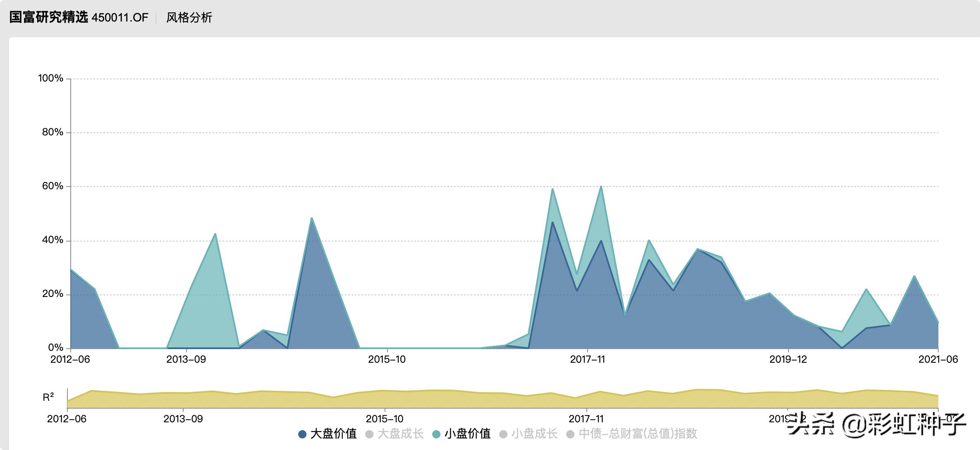Screen dimensions: 980x450
Task: Click the grey 小盘成长 legend dot
Action: pyautogui.click(x=503, y=434)
